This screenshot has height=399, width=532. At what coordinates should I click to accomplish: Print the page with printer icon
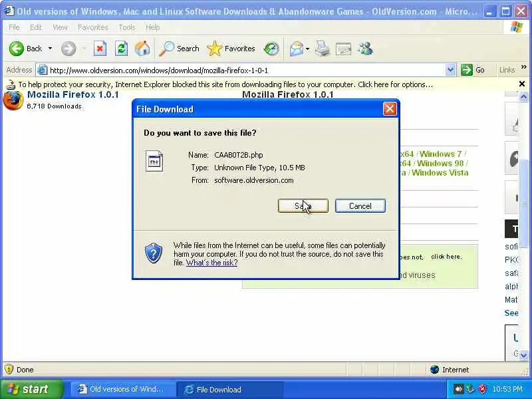click(x=322, y=49)
